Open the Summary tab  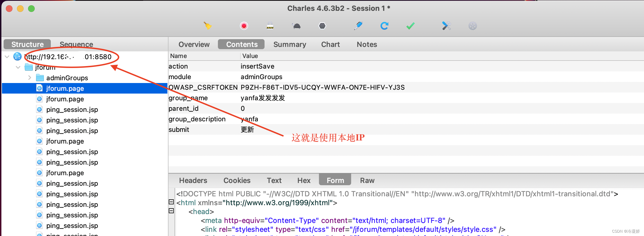[x=290, y=44]
